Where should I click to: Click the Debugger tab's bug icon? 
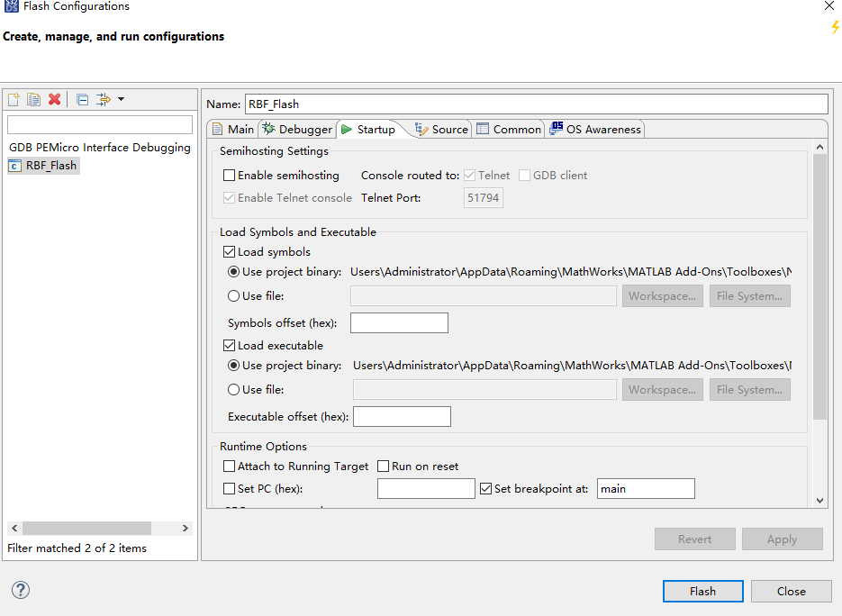(270, 129)
